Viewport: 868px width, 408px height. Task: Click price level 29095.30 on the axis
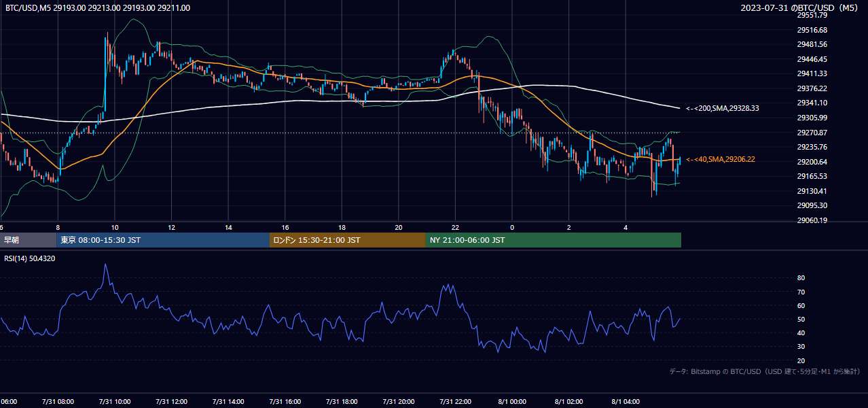pos(812,205)
